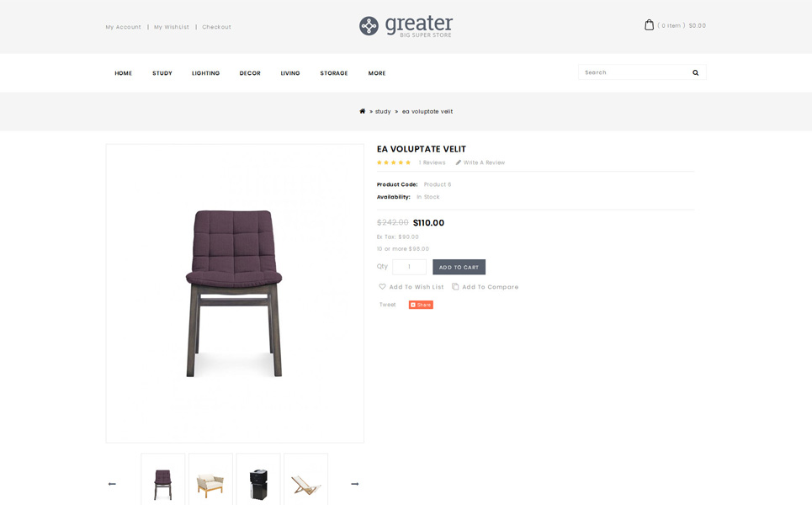Image resolution: width=812 pixels, height=505 pixels.
Task: Click the ADD TO CART button
Action: tap(459, 268)
